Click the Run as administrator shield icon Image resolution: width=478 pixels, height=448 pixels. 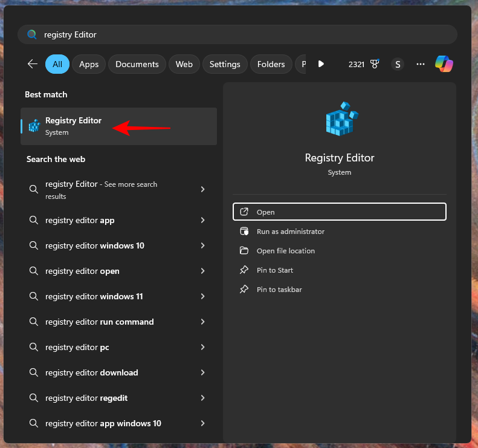pos(244,232)
